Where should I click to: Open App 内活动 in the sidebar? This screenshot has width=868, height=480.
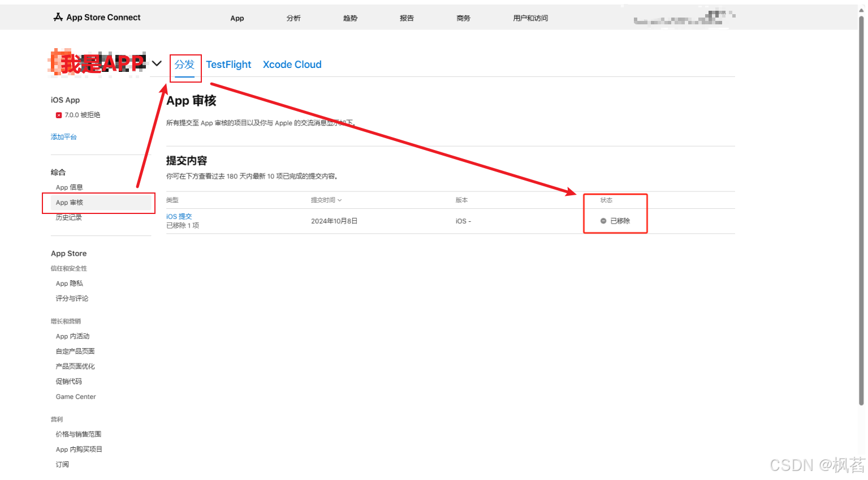click(72, 336)
